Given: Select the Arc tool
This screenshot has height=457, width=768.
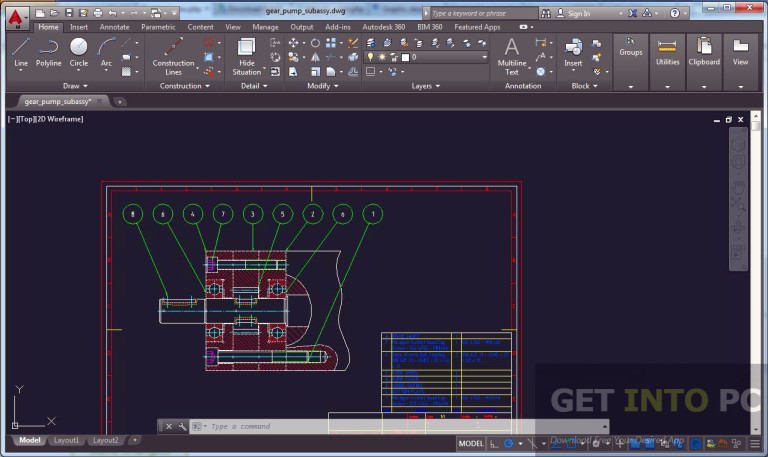Looking at the screenshot, I should (x=106, y=53).
